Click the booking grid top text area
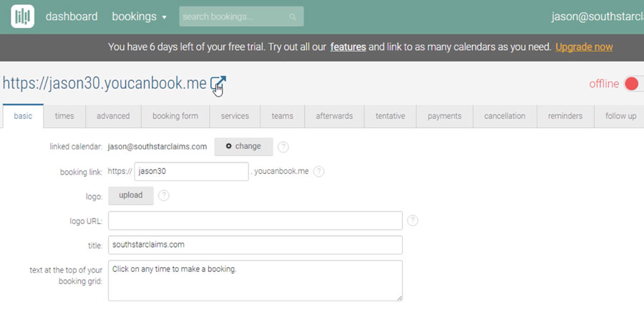This screenshot has height=310, width=644. [x=255, y=281]
